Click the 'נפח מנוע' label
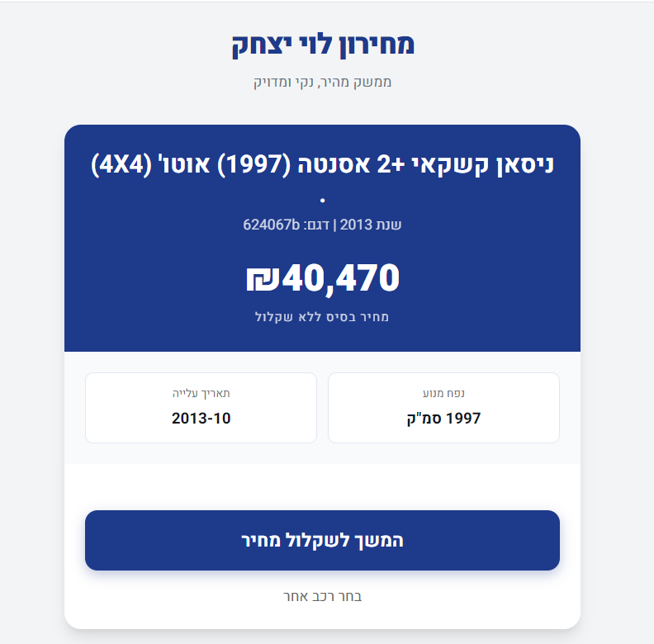654x644 pixels. [x=444, y=393]
